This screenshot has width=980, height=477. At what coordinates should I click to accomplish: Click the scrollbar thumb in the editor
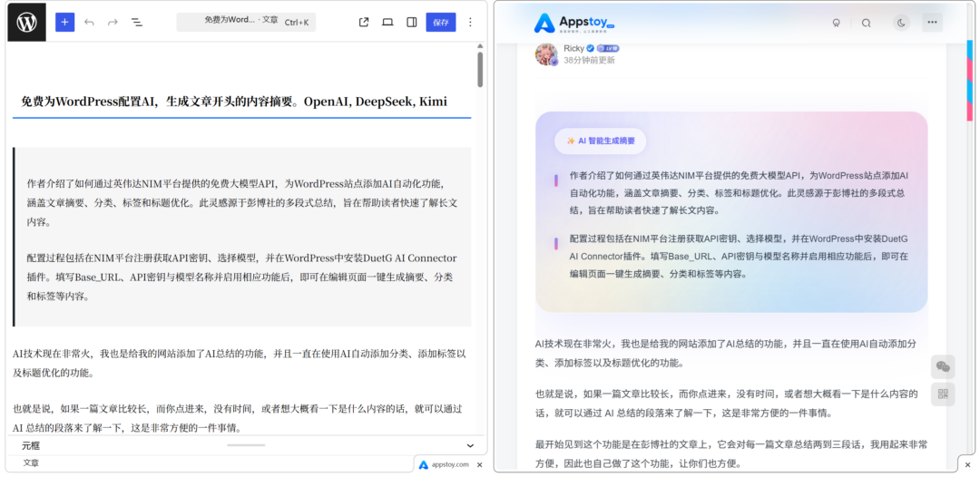[480, 69]
